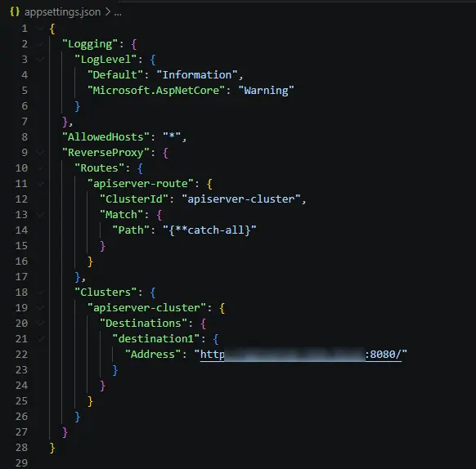Screen dimensions: 476x469
Task: Click the "Match" key
Action: coord(121,215)
